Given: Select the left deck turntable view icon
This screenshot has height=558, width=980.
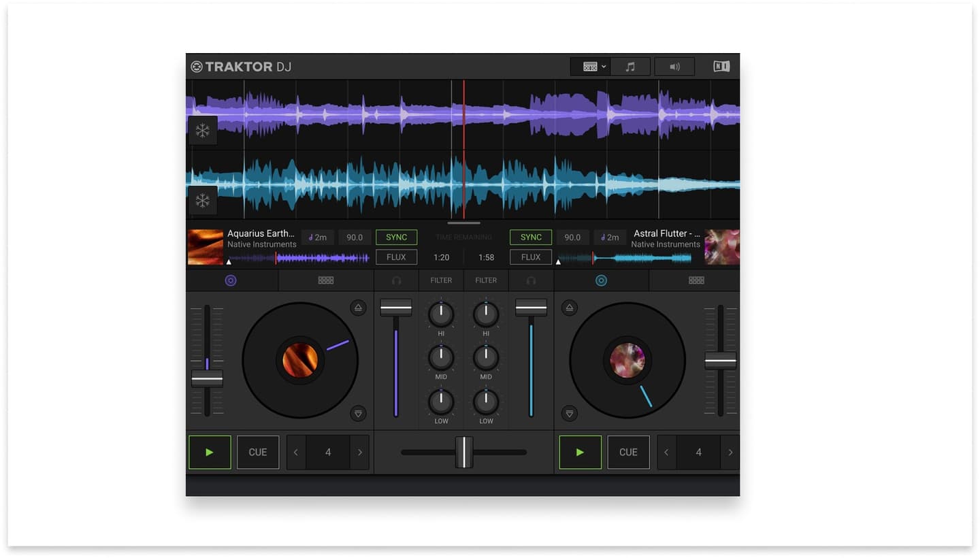Looking at the screenshot, I should [231, 280].
